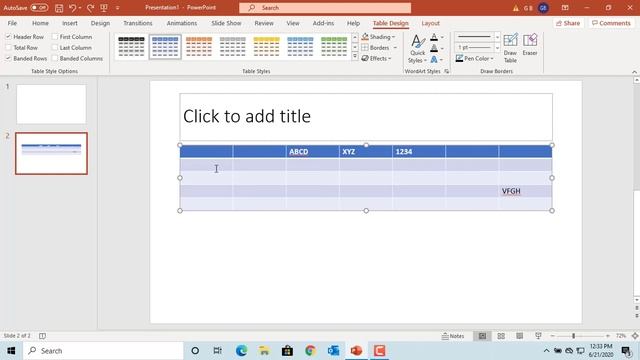Open the File tab
640x360 pixels.
pyautogui.click(x=12, y=23)
